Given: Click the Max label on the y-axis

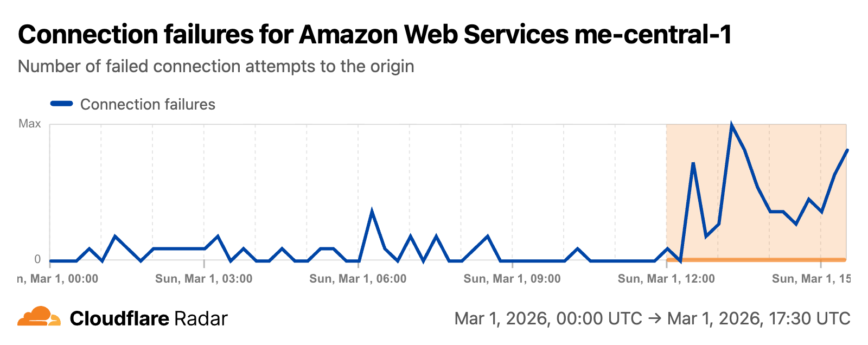Looking at the screenshot, I should pyautogui.click(x=30, y=124).
